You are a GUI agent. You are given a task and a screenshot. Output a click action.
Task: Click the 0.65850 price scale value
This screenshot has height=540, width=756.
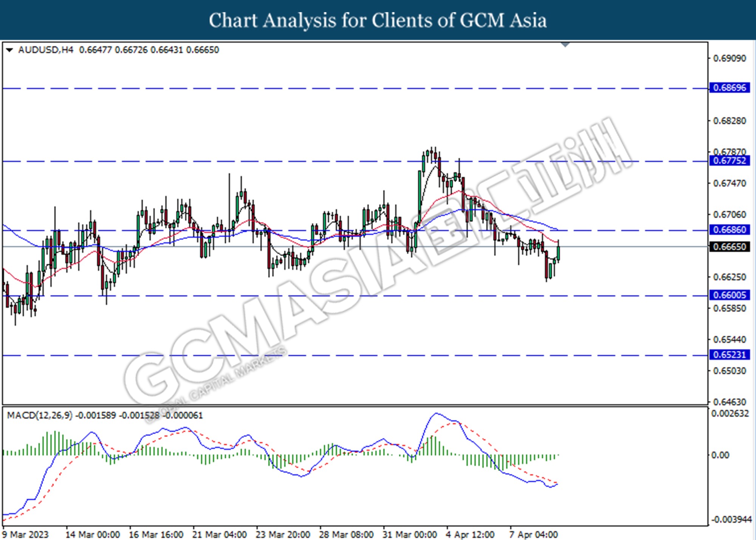[730, 308]
